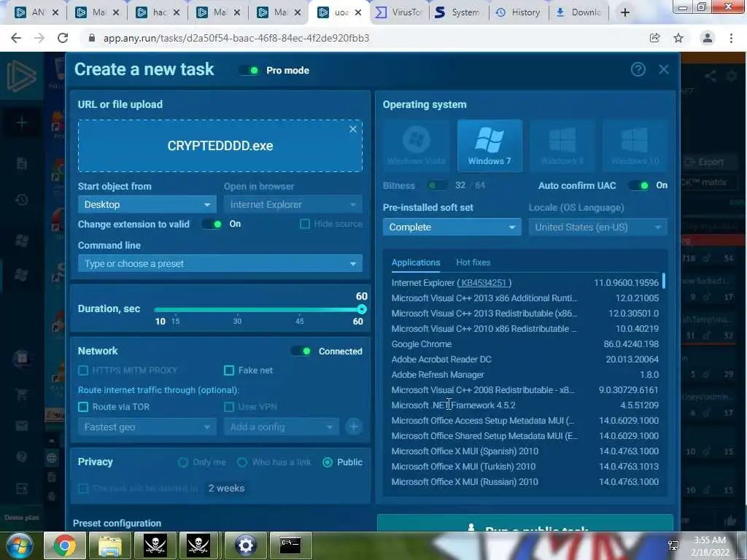Screen dimensions: 747x560
Task: Click the 2 weeks deletion value
Action: coord(226,488)
